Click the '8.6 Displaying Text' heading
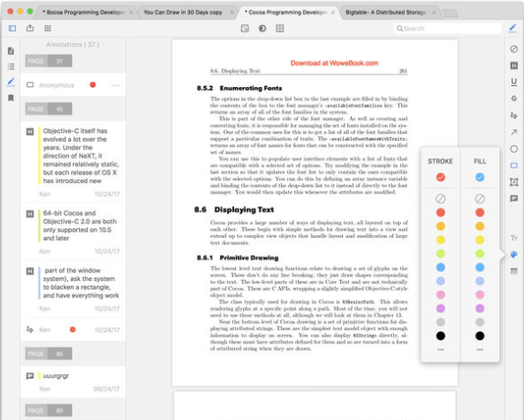 click(234, 210)
